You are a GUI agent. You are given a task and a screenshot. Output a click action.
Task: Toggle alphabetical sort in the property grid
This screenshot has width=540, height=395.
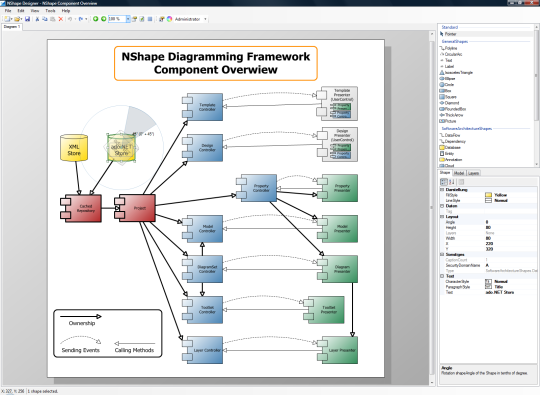pyautogui.click(x=452, y=182)
